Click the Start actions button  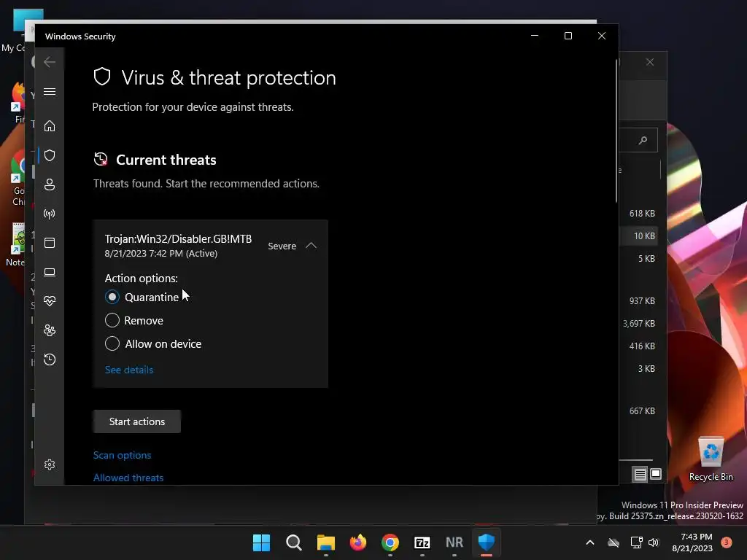click(136, 421)
